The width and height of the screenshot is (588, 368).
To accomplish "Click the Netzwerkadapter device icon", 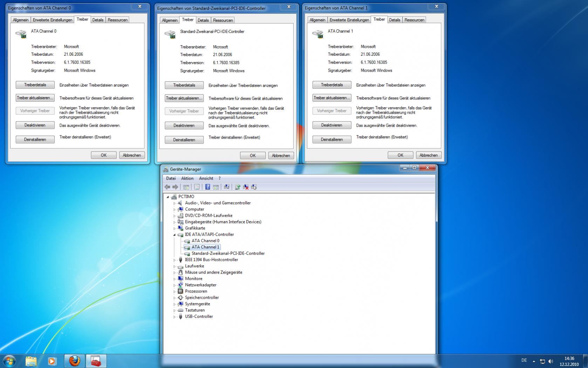I will pyautogui.click(x=180, y=285).
